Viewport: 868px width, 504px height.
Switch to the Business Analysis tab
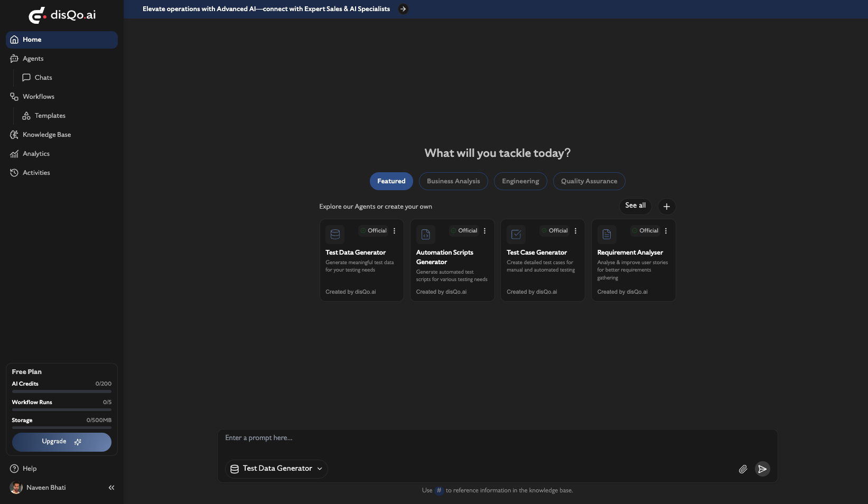[453, 181]
